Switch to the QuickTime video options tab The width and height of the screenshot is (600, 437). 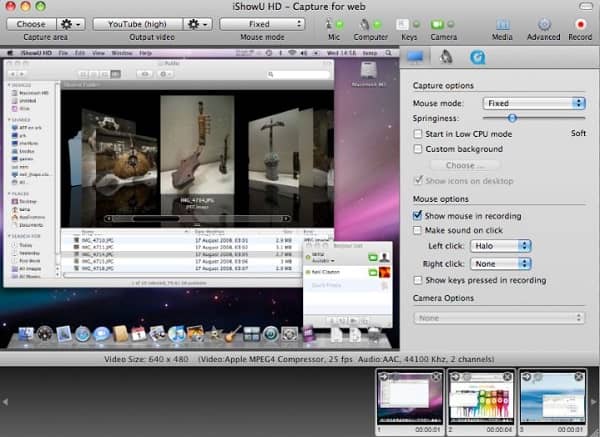(477, 57)
